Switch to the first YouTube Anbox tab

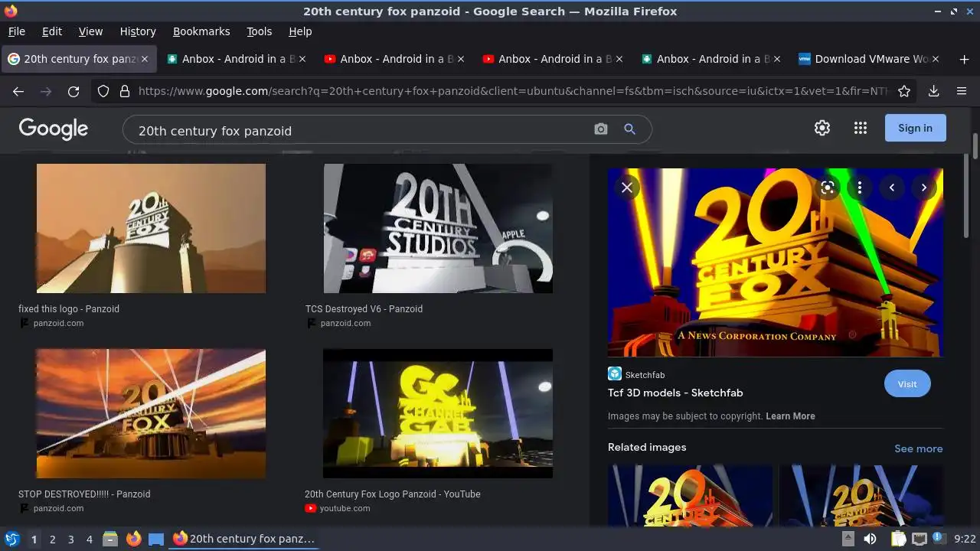[x=394, y=59]
